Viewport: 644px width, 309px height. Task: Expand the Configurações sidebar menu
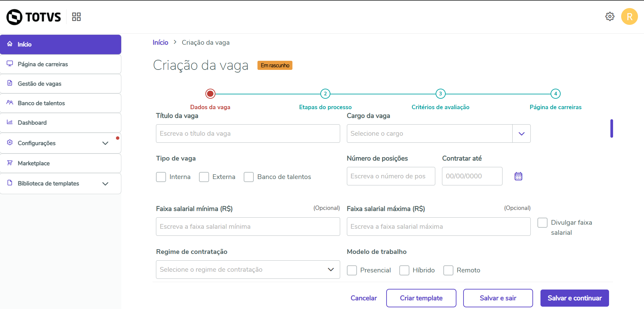tap(105, 143)
